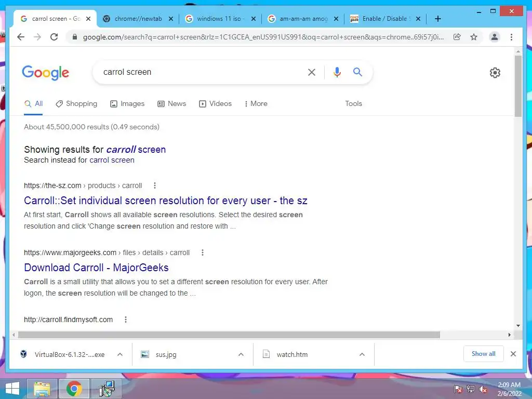Click the http://carroll.findmysoft.com result URL
532x399 pixels.
point(68,320)
